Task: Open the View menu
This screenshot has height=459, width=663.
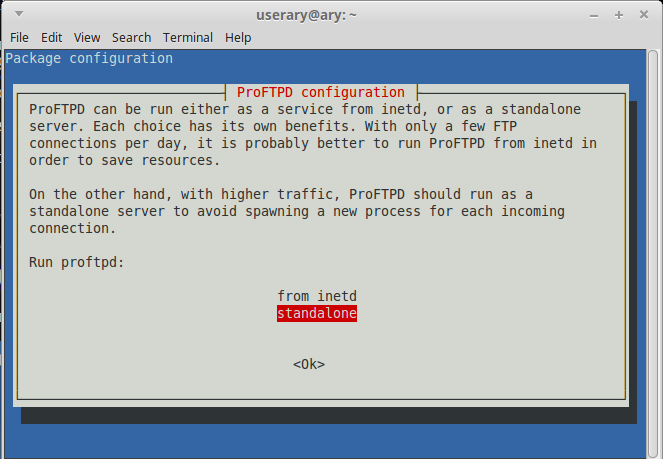Action: click(x=87, y=38)
